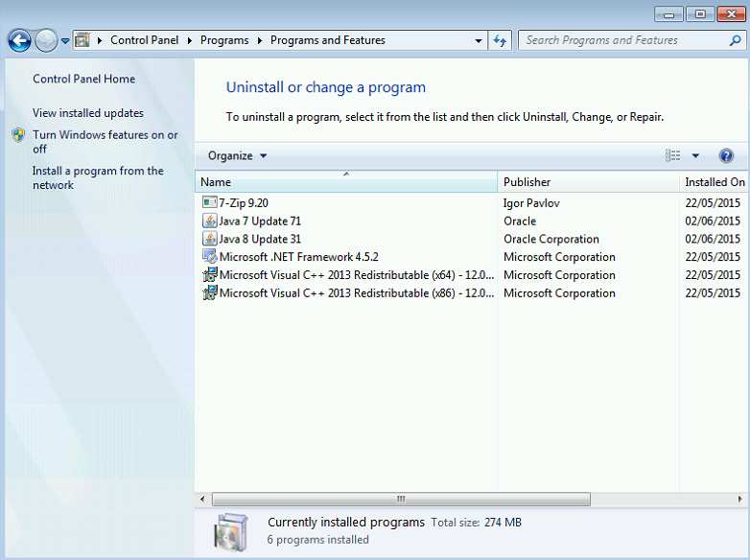Open the Organize dropdown menu

point(237,155)
